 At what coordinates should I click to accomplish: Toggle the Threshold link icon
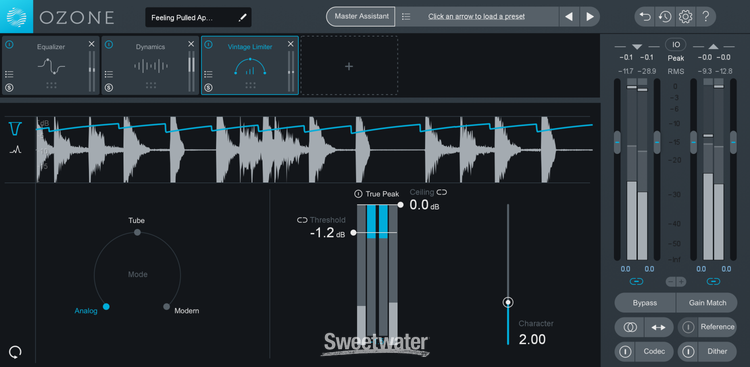[302, 220]
